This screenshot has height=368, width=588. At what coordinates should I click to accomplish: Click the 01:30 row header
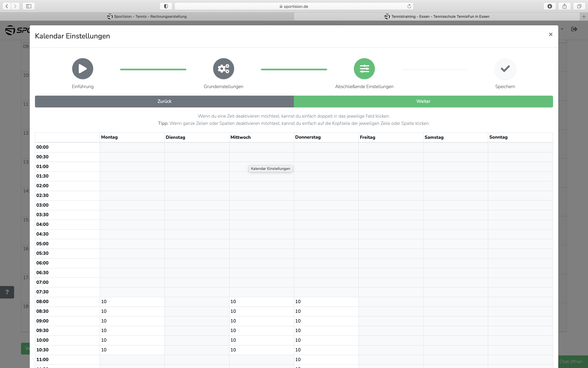click(x=67, y=176)
